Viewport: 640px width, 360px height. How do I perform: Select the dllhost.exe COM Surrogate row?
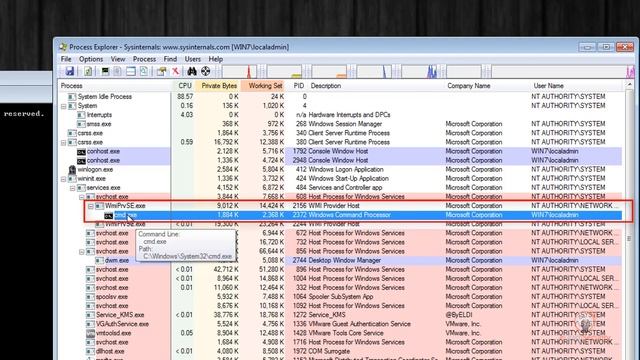point(341,351)
